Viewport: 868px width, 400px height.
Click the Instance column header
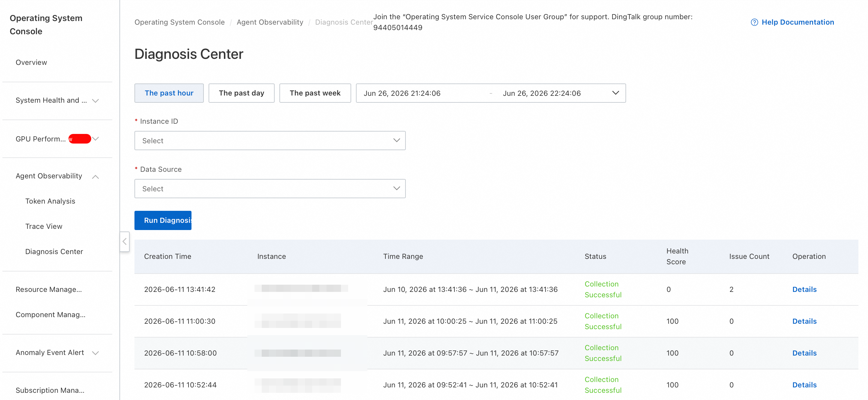[271, 256]
